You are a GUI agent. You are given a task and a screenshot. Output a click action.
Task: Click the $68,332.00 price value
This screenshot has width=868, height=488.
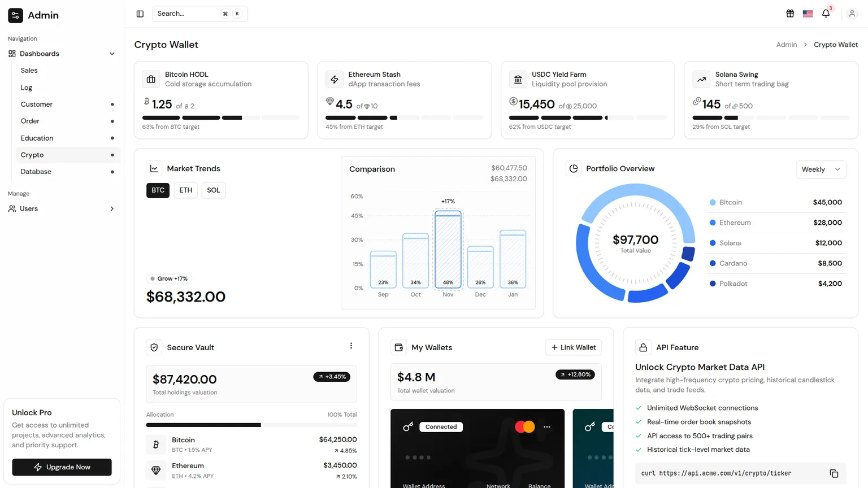coord(186,297)
